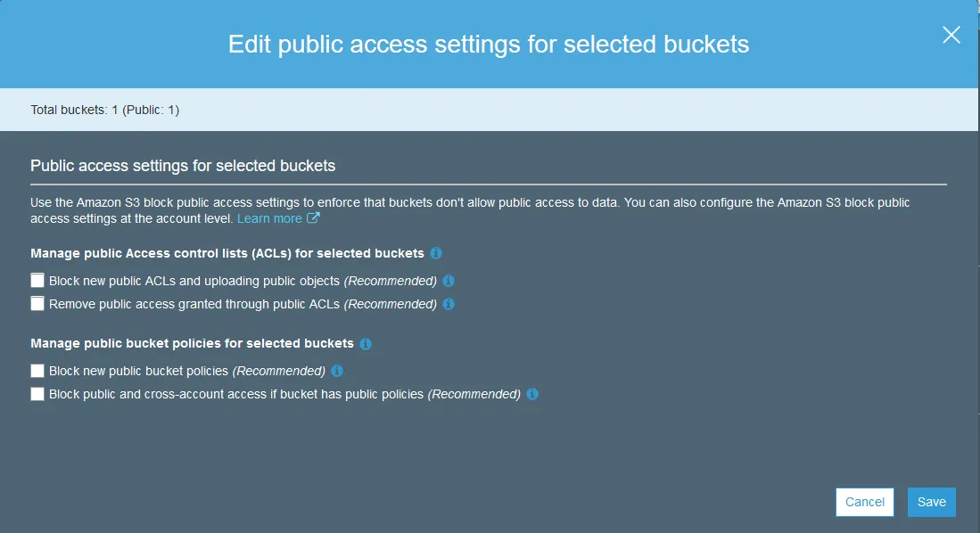Click 'Manage public Access control lists' heading text
980x533 pixels.
[x=226, y=253]
